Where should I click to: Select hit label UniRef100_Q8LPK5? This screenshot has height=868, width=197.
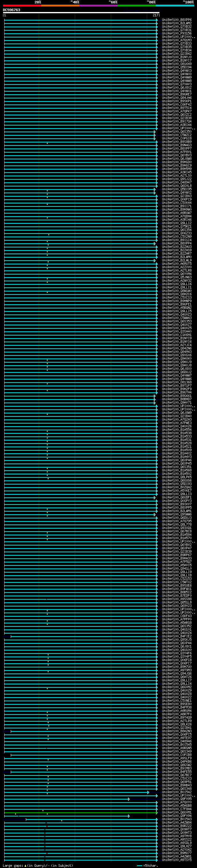click(176, 477)
